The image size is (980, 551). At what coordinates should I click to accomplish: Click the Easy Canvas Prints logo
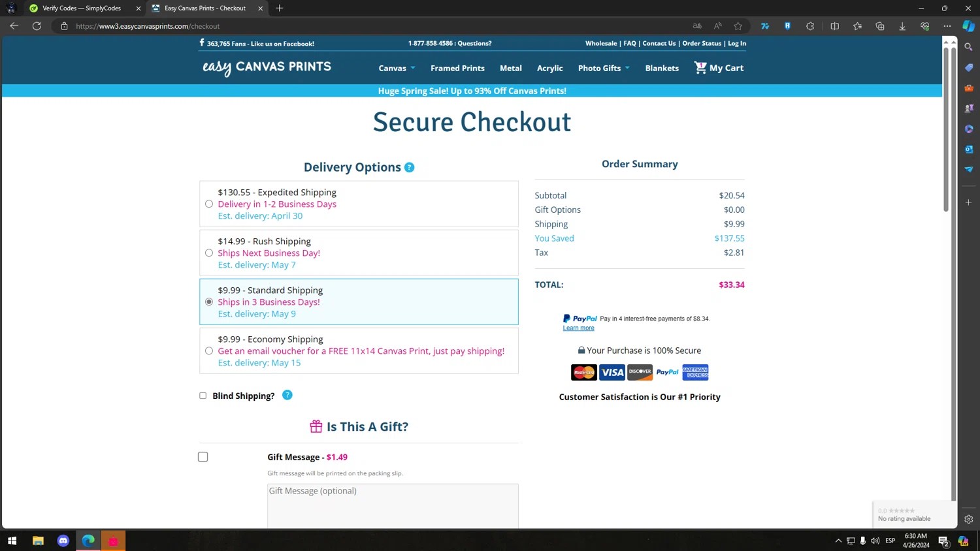[267, 67]
